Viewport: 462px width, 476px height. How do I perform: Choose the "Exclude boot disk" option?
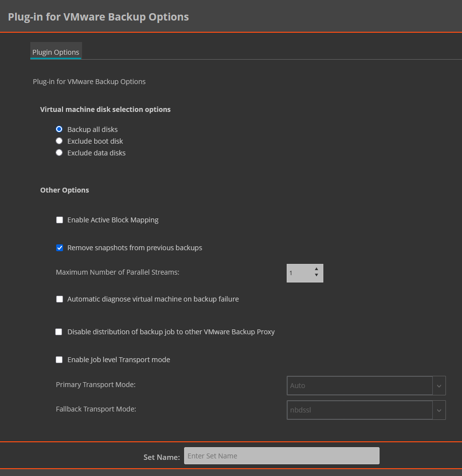tap(59, 141)
